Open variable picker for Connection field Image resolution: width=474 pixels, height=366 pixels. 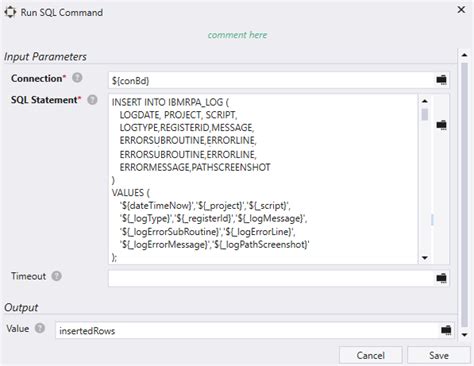441,80
